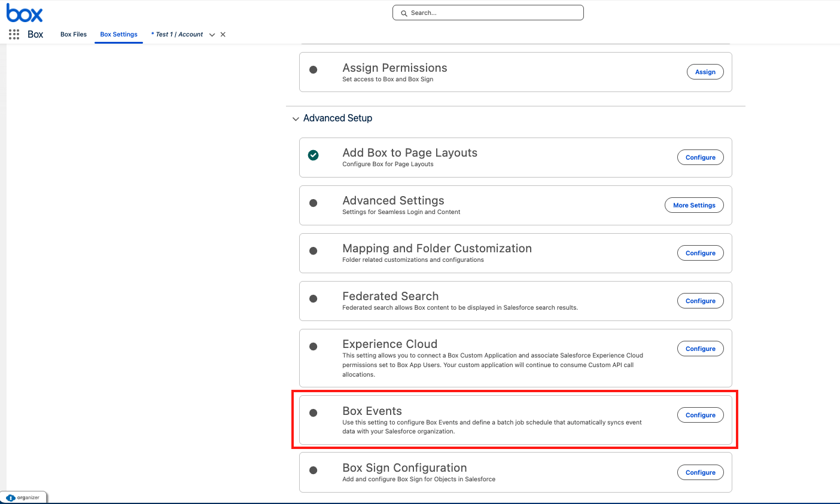The image size is (840, 504).
Task: Open the Test 1 tab dropdown chevron
Action: tap(212, 35)
